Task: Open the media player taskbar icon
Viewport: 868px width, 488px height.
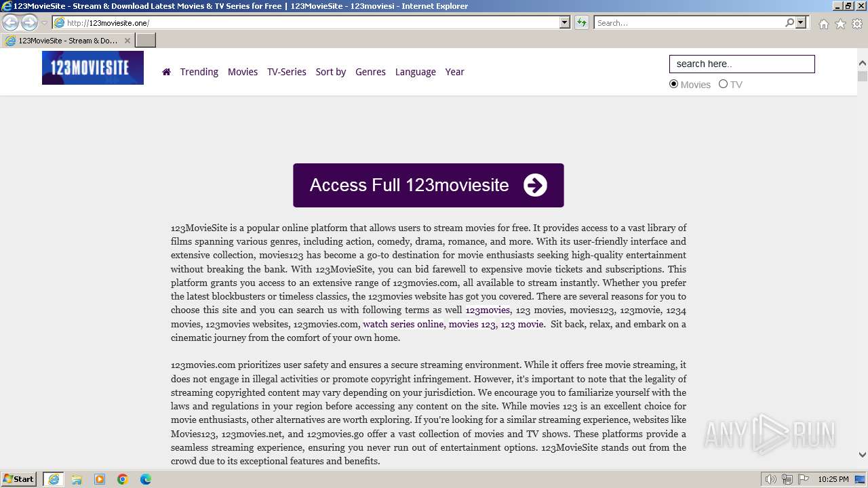Action: (x=100, y=479)
